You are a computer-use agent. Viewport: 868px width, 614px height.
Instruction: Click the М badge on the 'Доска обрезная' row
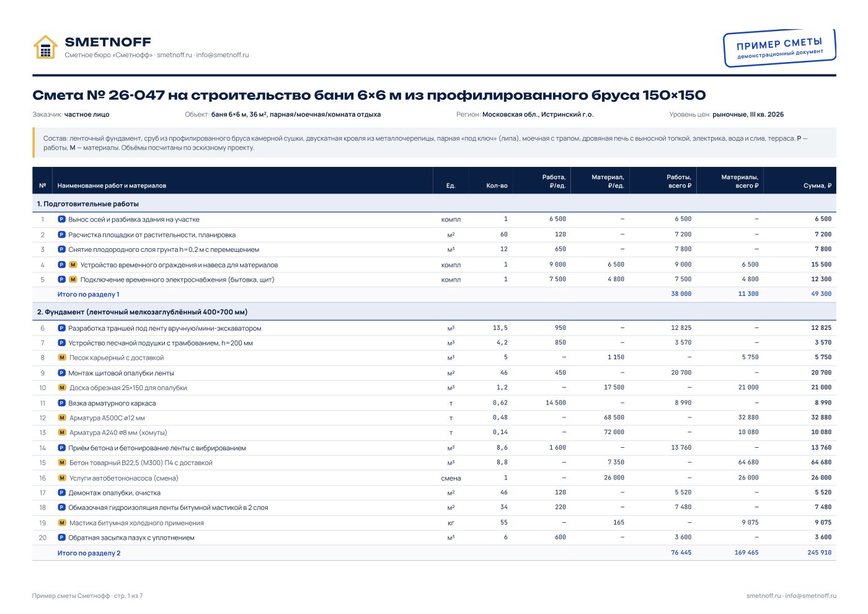point(62,388)
